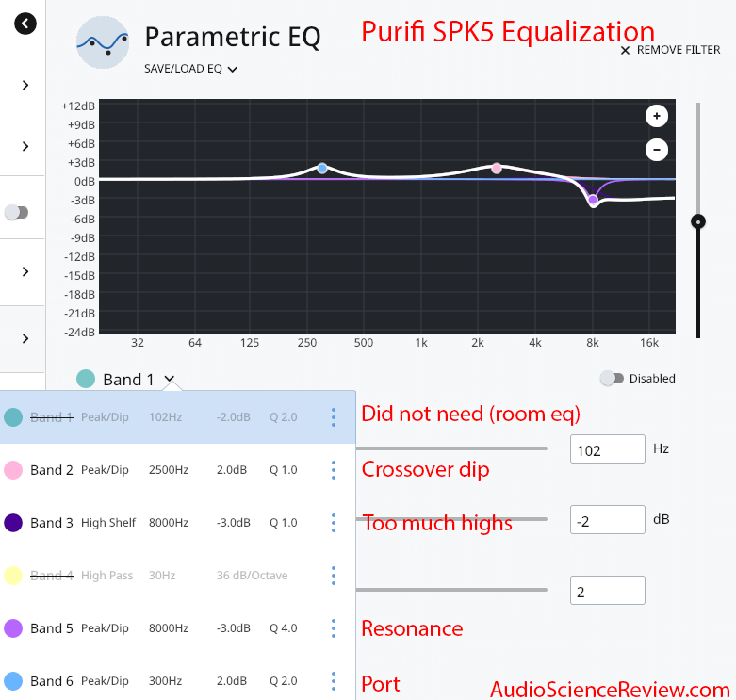
Task: Expand the sidebar chevron below the toggle
Action: point(25,271)
